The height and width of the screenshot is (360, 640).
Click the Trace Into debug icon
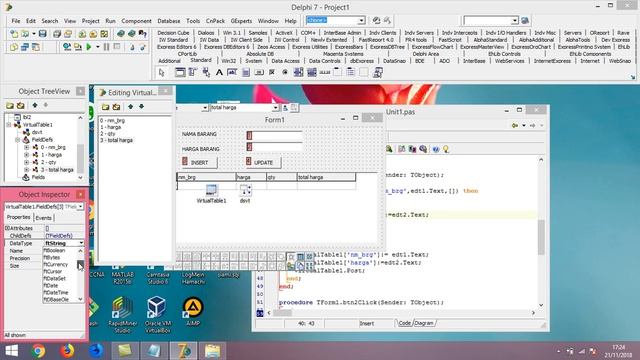pos(132,47)
